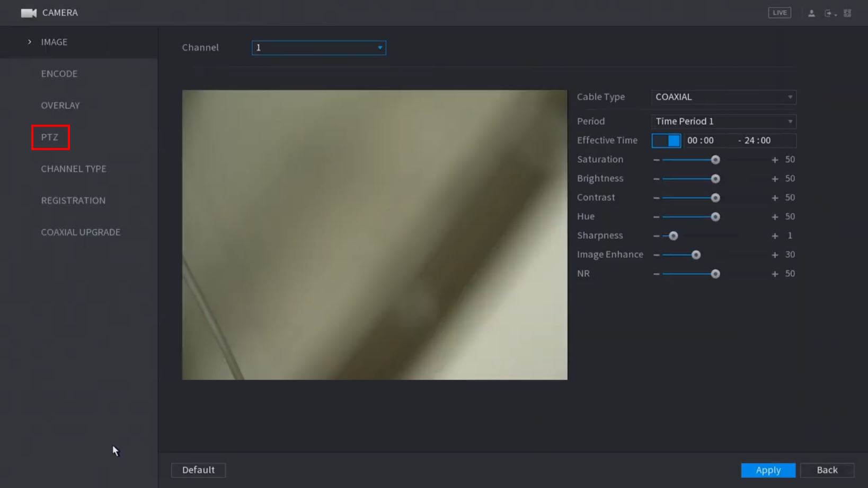Screen dimensions: 868x488
Task: Increase Contrast with plus icon
Action: [775, 198]
